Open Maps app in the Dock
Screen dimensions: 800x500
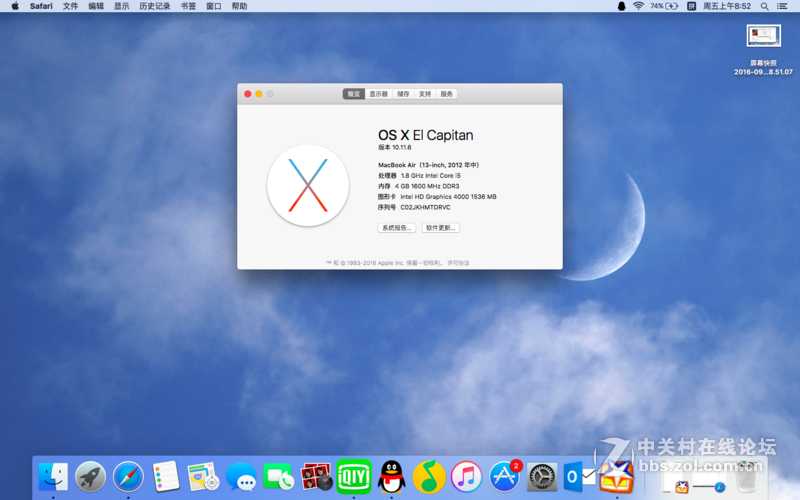[203, 477]
